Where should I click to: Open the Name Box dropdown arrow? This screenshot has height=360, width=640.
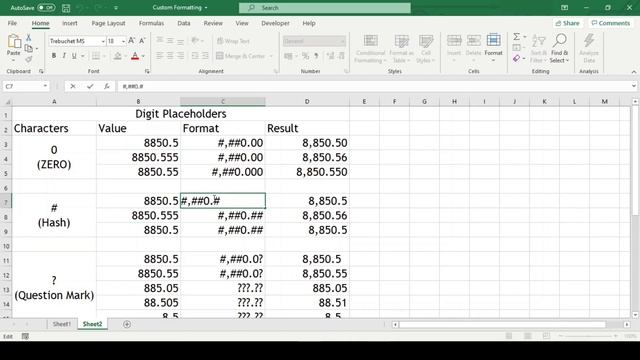point(45,86)
